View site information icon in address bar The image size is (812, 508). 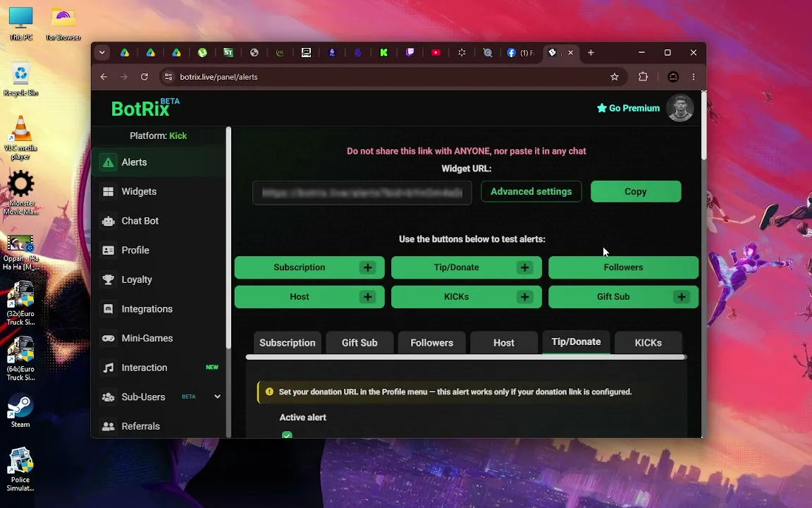[168, 77]
